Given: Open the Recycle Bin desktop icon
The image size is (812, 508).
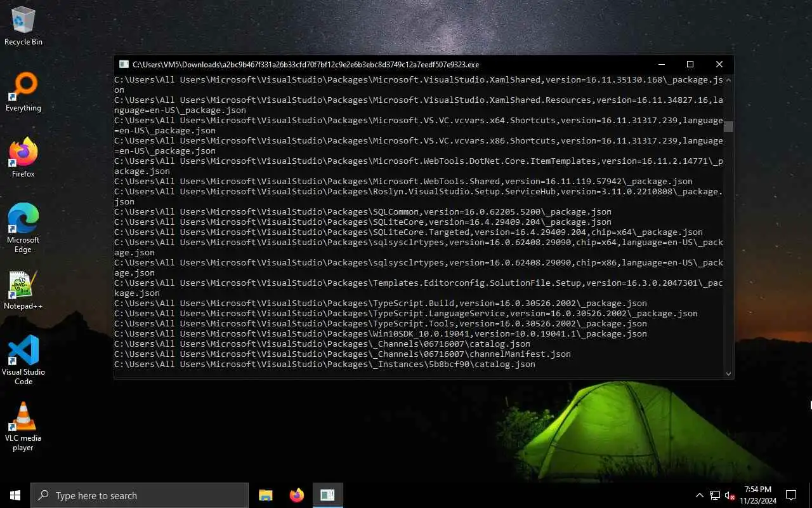Looking at the screenshot, I should point(23,26).
